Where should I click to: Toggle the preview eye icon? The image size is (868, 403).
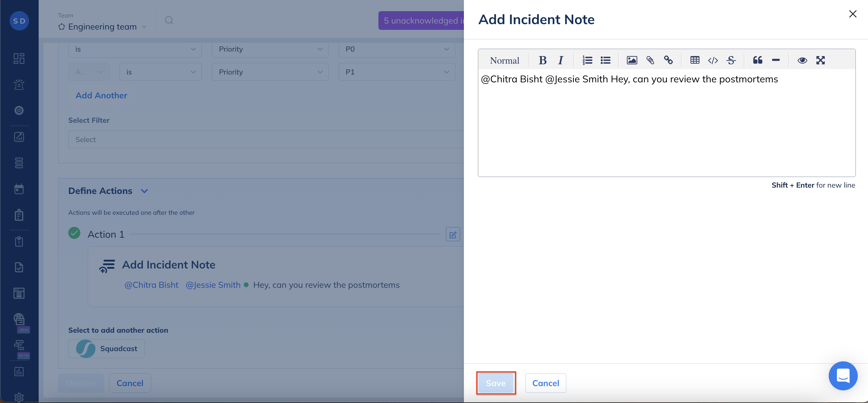point(802,60)
